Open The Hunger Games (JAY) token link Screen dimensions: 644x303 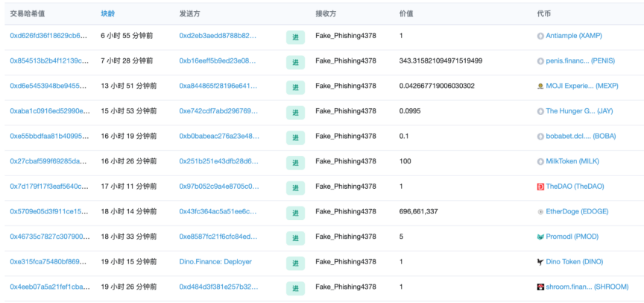pyautogui.click(x=579, y=111)
